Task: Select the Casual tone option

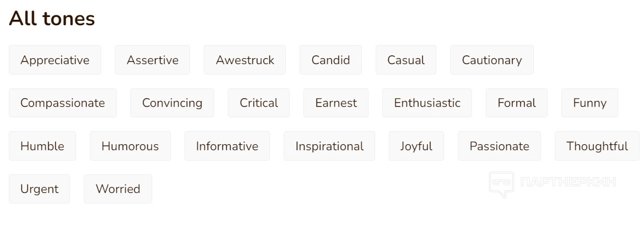Action: [x=406, y=60]
